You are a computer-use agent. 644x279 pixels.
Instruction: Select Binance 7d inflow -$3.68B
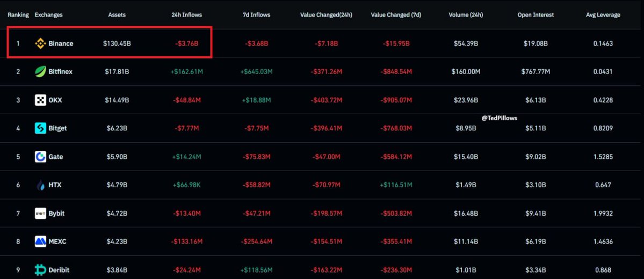tap(256, 43)
